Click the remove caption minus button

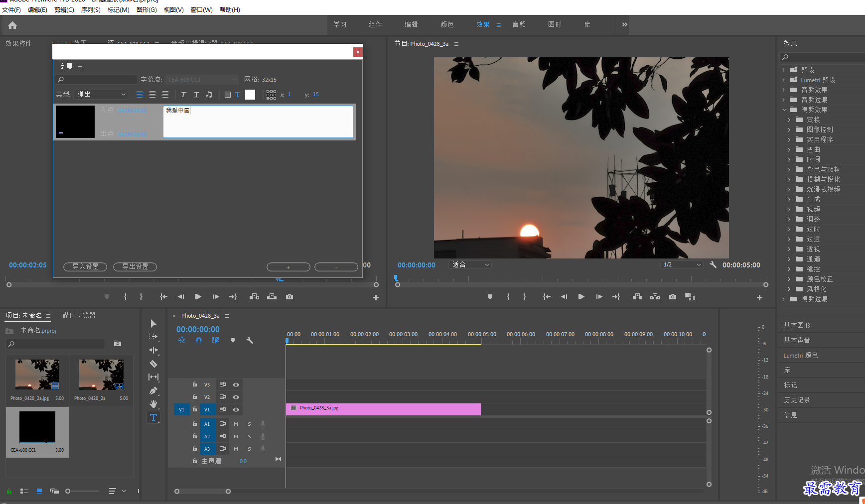pos(336,267)
